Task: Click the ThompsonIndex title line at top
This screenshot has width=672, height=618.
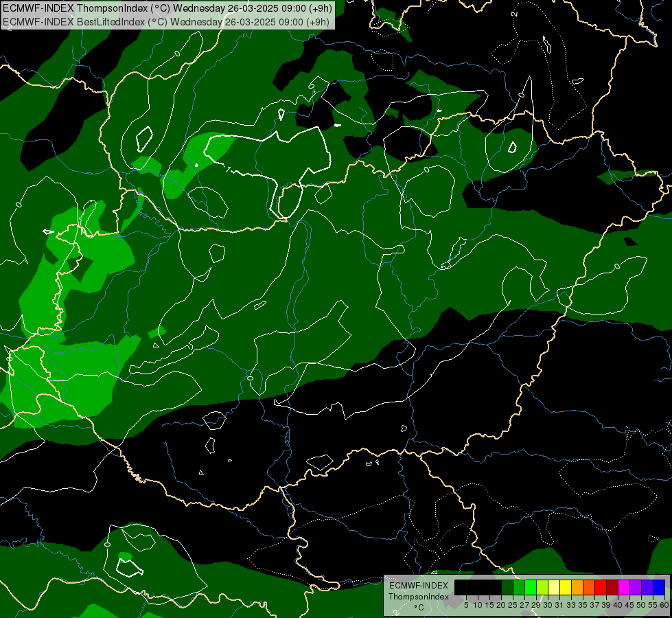Action: coord(167,8)
